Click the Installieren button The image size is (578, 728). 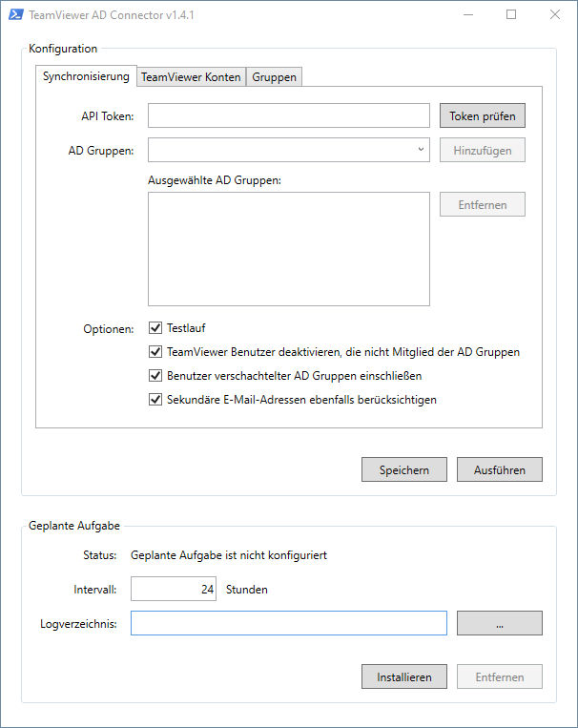click(x=403, y=676)
